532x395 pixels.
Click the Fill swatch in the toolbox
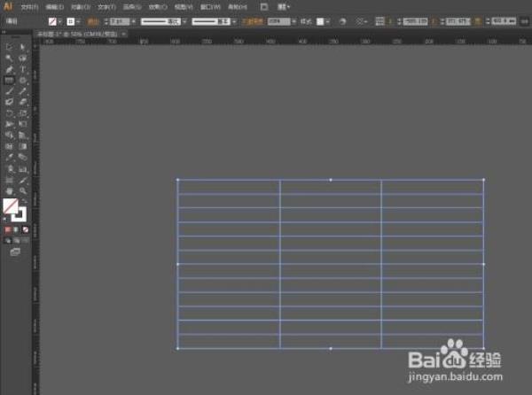9,205
